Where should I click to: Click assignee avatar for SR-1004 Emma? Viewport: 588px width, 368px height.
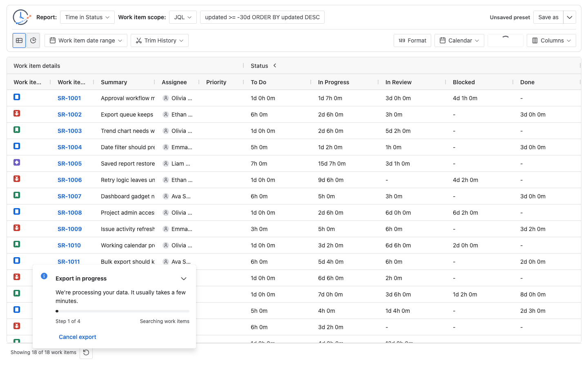click(x=166, y=147)
